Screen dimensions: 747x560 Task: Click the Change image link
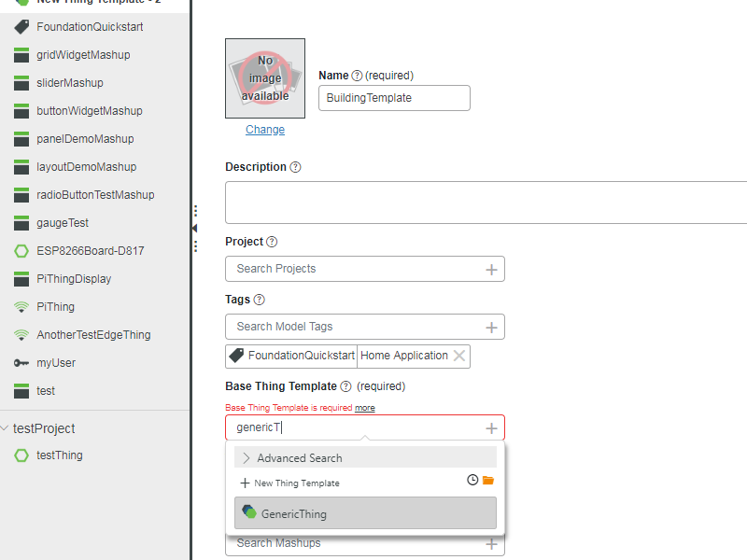click(x=264, y=129)
